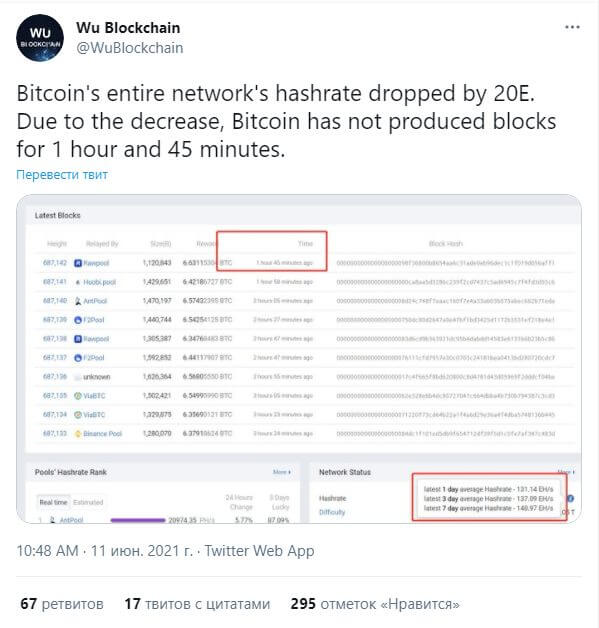Screen dimensions: 599x628
Task: Expand More in Pools' Hashrate Rank
Action: pos(282,472)
